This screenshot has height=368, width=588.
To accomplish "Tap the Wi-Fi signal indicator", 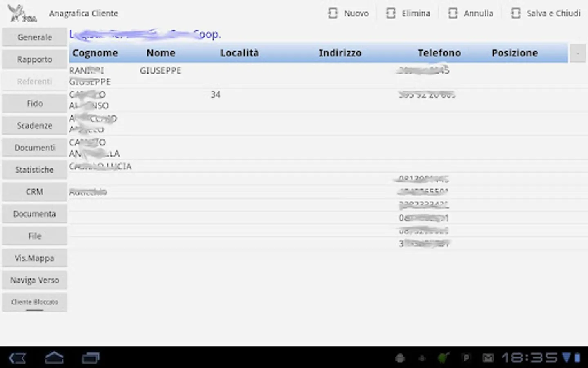I will [x=566, y=358].
